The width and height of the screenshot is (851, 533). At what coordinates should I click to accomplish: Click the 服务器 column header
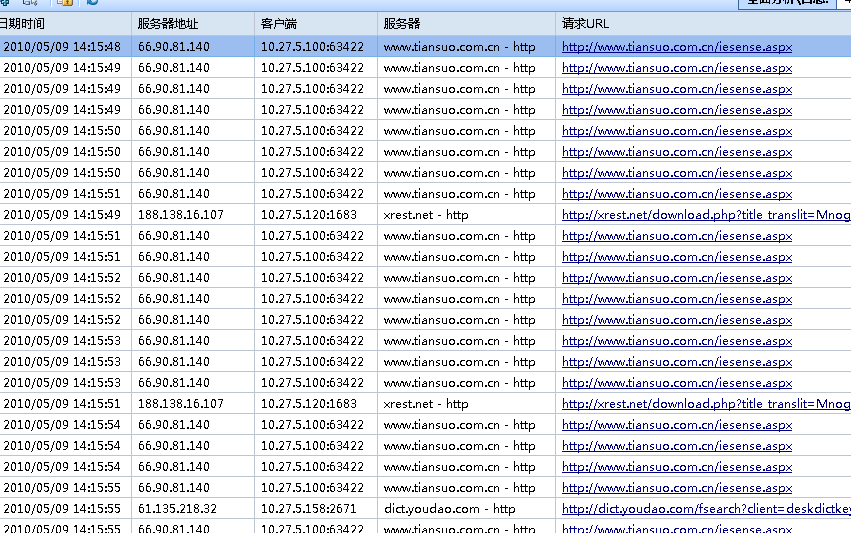pos(466,24)
